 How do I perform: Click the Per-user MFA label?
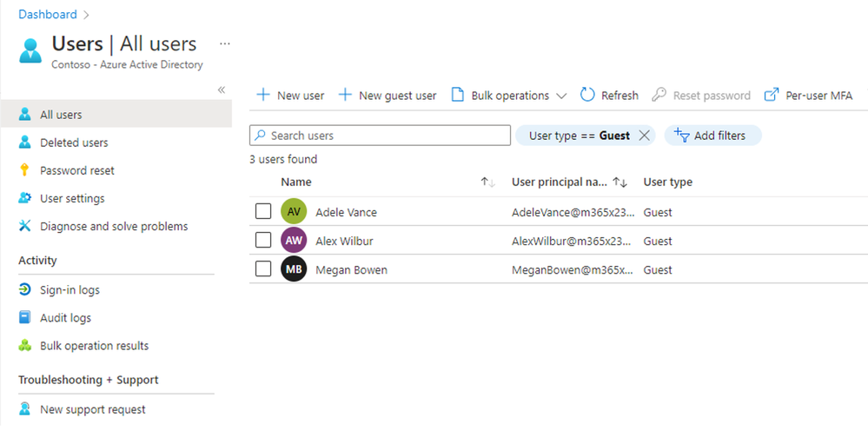(818, 96)
